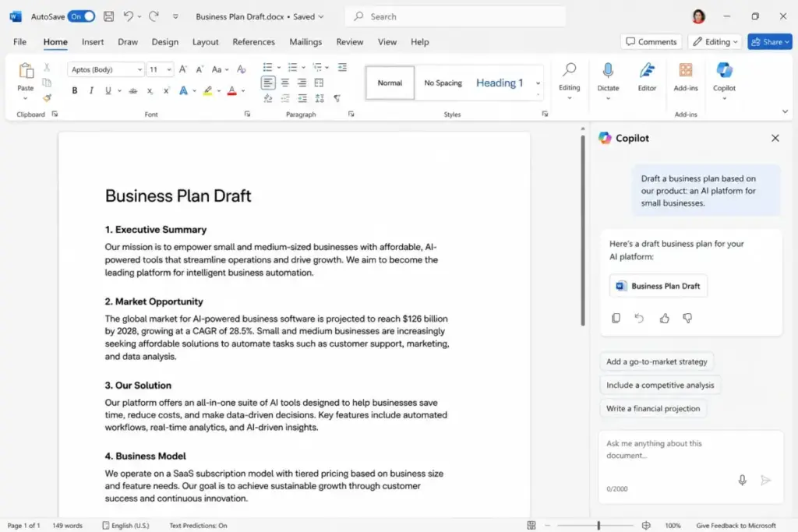Open Dictate microphone tool

click(x=608, y=76)
